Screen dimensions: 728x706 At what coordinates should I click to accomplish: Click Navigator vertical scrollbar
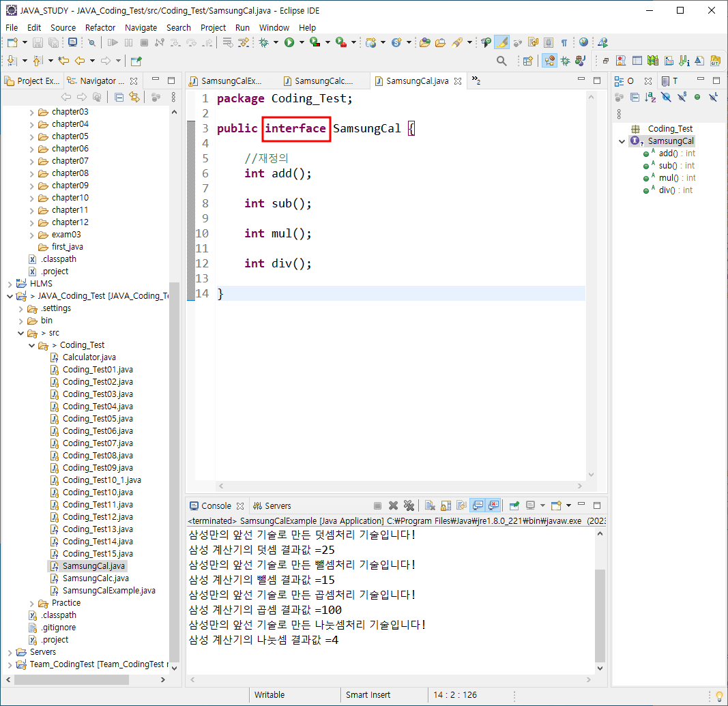coord(174,473)
